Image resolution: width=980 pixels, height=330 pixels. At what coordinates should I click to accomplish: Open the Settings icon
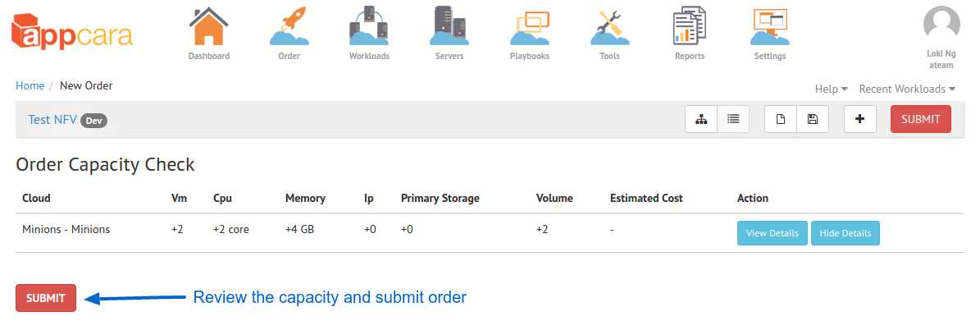click(x=769, y=28)
